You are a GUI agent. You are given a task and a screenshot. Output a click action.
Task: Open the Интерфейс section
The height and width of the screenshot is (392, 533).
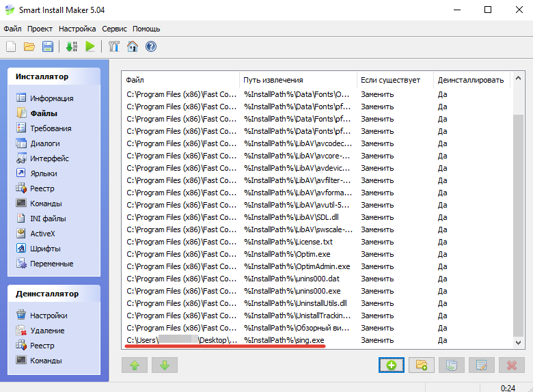pos(42,158)
